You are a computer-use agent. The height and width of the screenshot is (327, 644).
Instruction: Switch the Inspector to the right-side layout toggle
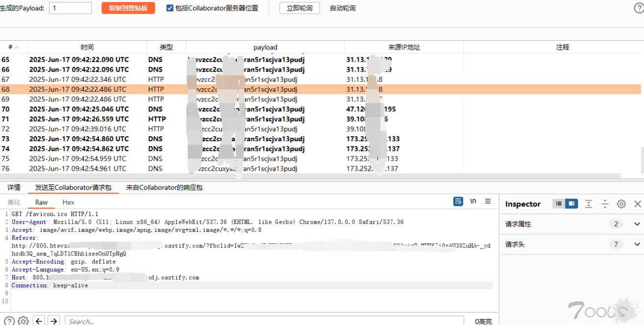coord(571,204)
